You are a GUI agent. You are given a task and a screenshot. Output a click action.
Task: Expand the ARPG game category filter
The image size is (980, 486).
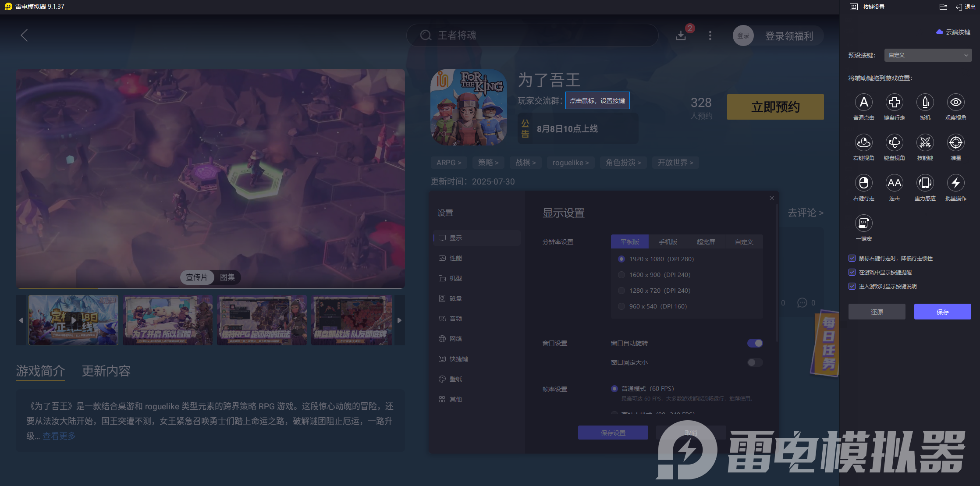click(448, 163)
